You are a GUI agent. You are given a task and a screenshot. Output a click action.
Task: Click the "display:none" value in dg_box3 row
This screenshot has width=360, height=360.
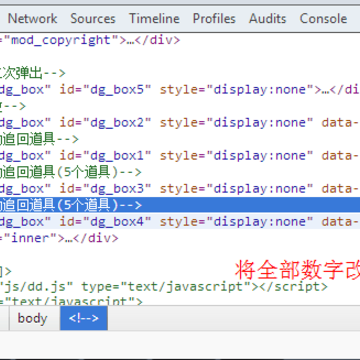(260, 189)
